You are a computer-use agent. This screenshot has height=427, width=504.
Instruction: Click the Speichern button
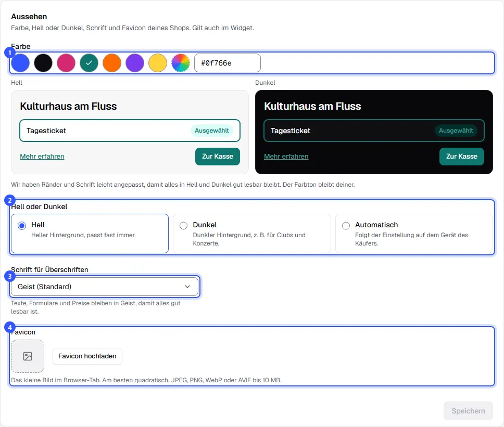click(x=468, y=411)
